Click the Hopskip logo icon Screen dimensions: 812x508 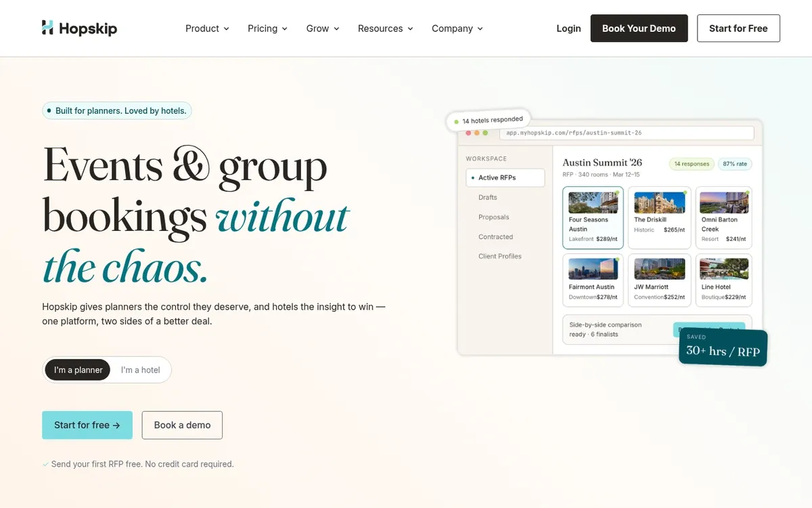[47, 28]
